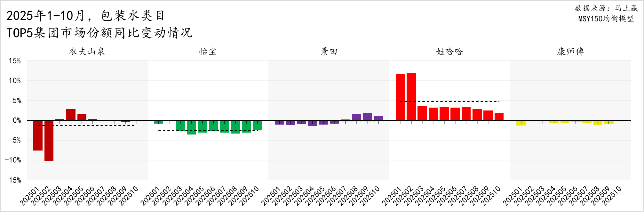Click the 10% y-axis label
644x212 pixels.
(x=15, y=81)
